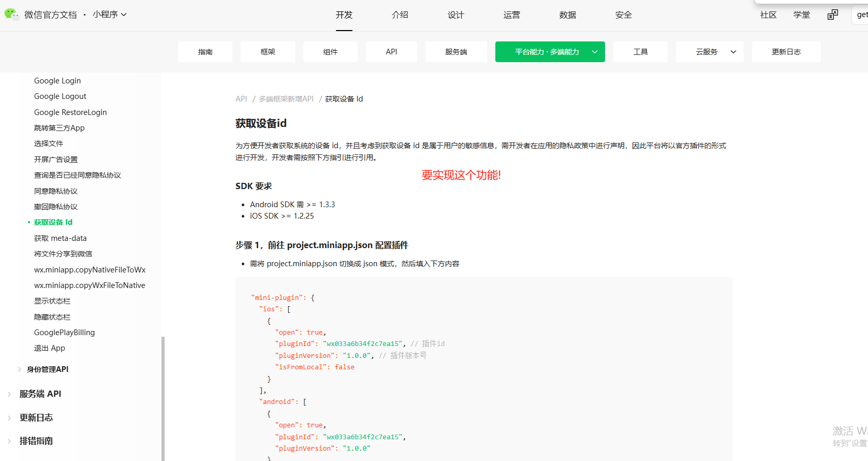Open the 小程序 dropdown in header
This screenshot has width=868, height=461.
click(x=109, y=15)
